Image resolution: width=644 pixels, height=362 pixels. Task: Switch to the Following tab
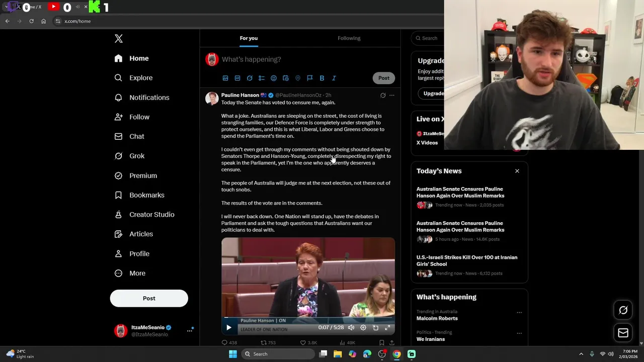(x=349, y=38)
